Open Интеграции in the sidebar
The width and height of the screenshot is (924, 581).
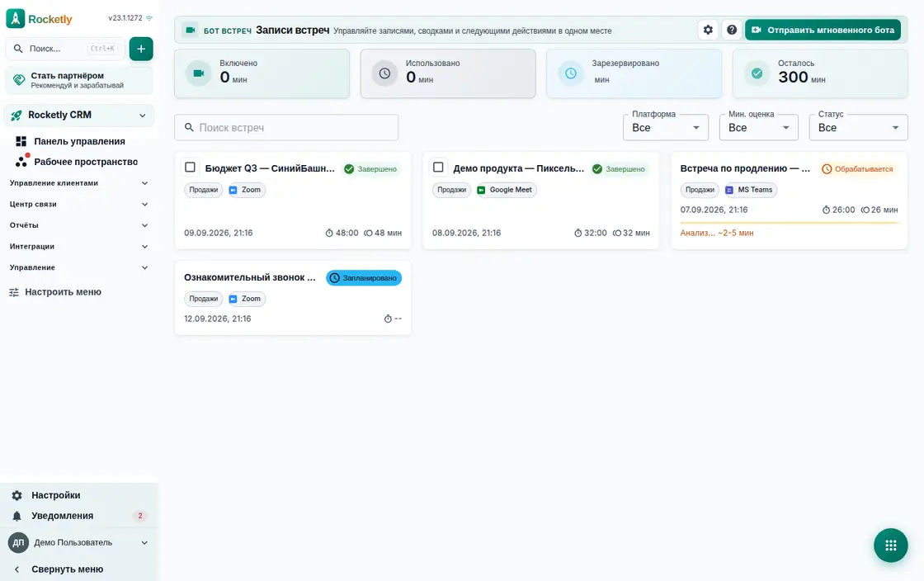click(78, 246)
